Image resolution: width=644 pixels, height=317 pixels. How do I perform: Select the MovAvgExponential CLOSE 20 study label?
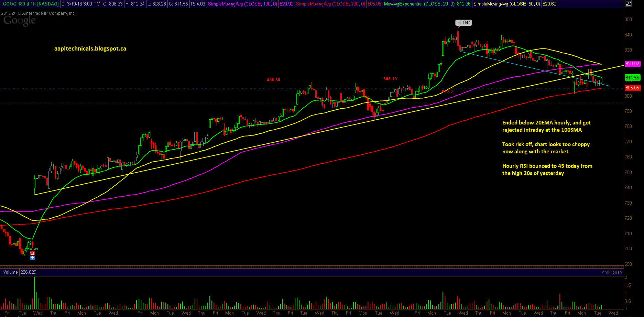pyautogui.click(x=419, y=4)
